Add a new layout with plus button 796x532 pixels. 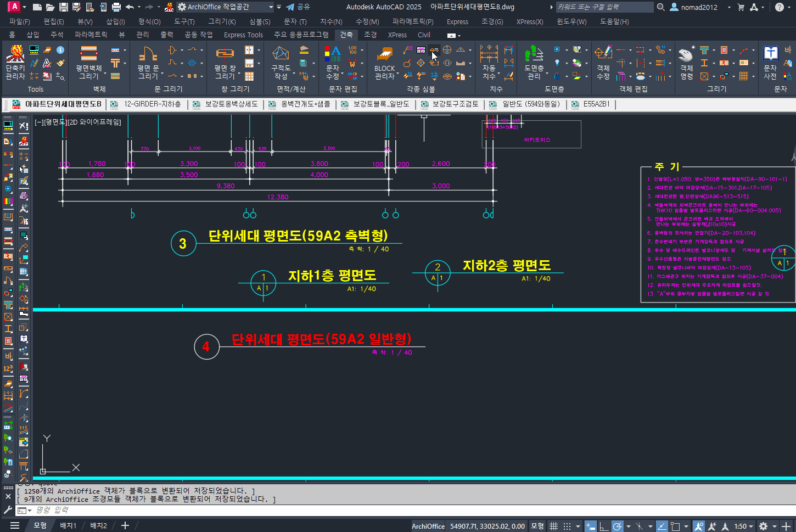pyautogui.click(x=125, y=525)
